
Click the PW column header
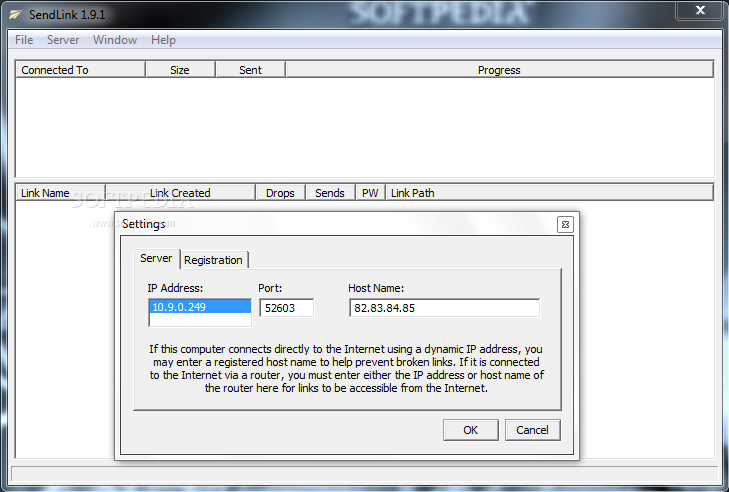point(371,193)
